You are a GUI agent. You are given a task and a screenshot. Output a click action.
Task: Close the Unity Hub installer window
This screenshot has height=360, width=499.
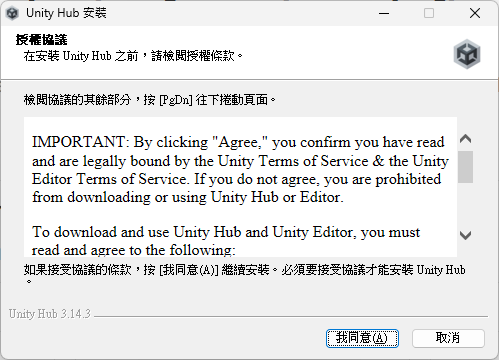point(475,13)
